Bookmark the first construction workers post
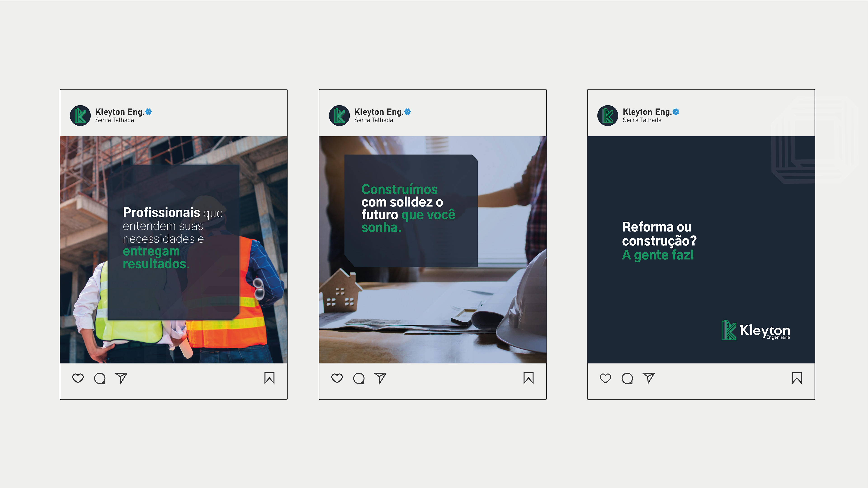Viewport: 868px width, 488px height. tap(269, 378)
